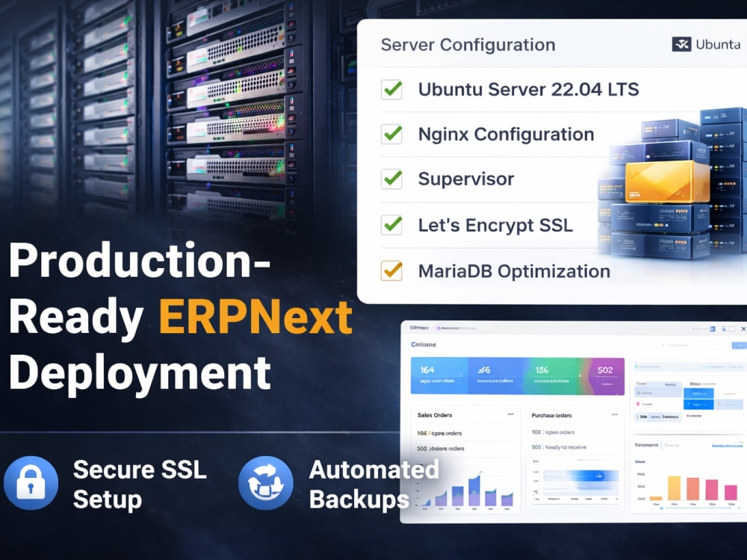Viewport: 747px width, 560px height.
Task: Select the Server Configuration heading
Action: pyautogui.click(x=468, y=45)
